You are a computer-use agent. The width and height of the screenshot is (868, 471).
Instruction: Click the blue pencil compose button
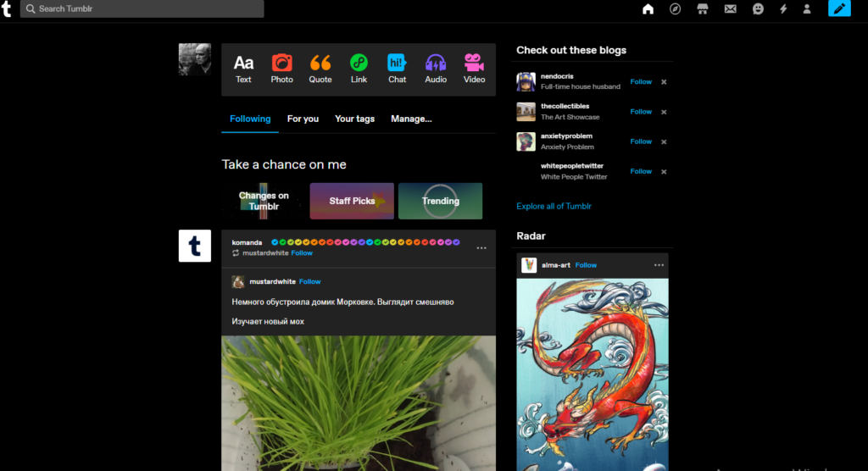point(839,8)
